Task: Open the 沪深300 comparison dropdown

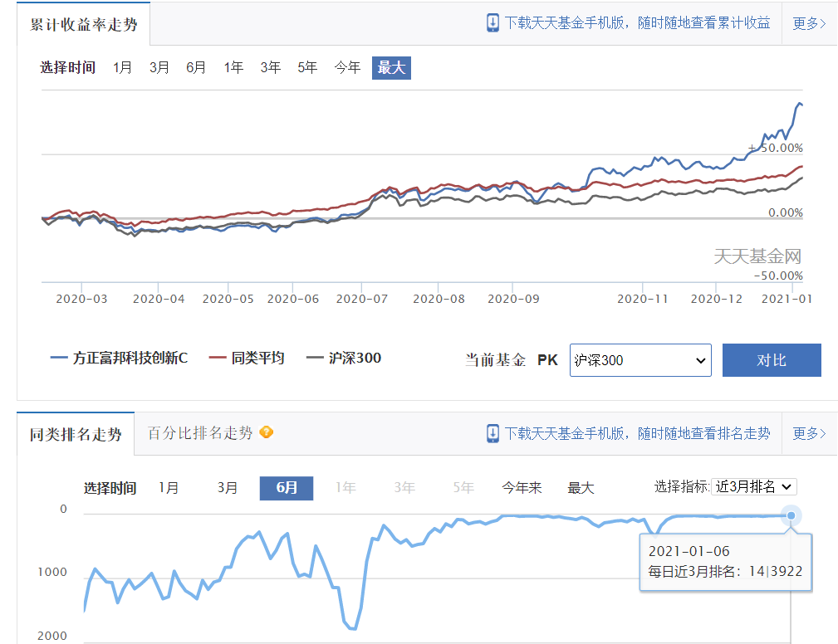Action: coord(640,360)
